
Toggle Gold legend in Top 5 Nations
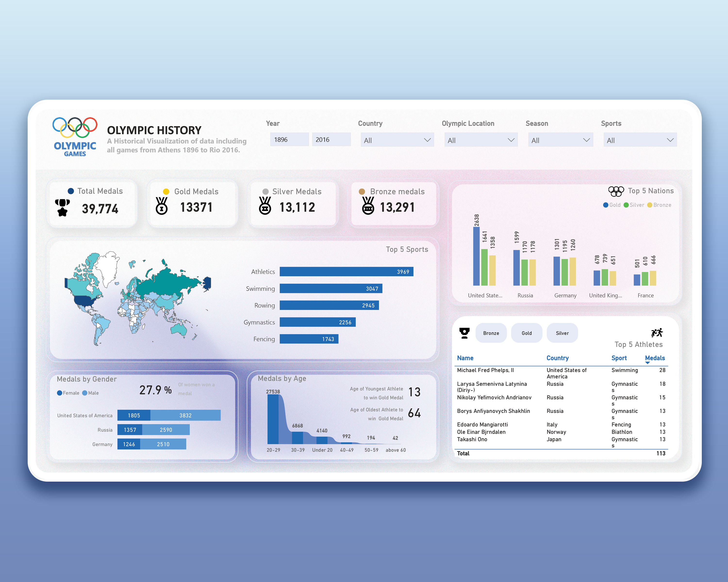tap(612, 205)
